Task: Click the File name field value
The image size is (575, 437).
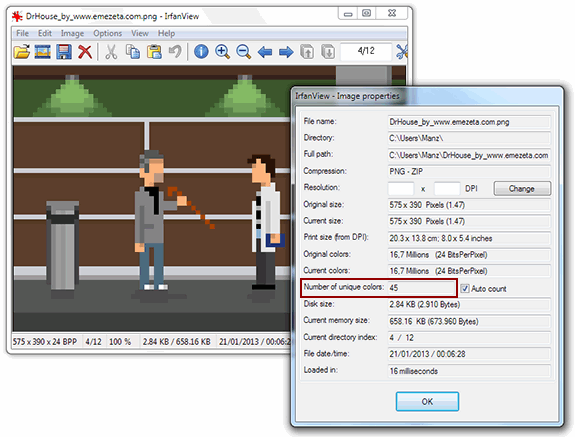Action: click(469, 122)
